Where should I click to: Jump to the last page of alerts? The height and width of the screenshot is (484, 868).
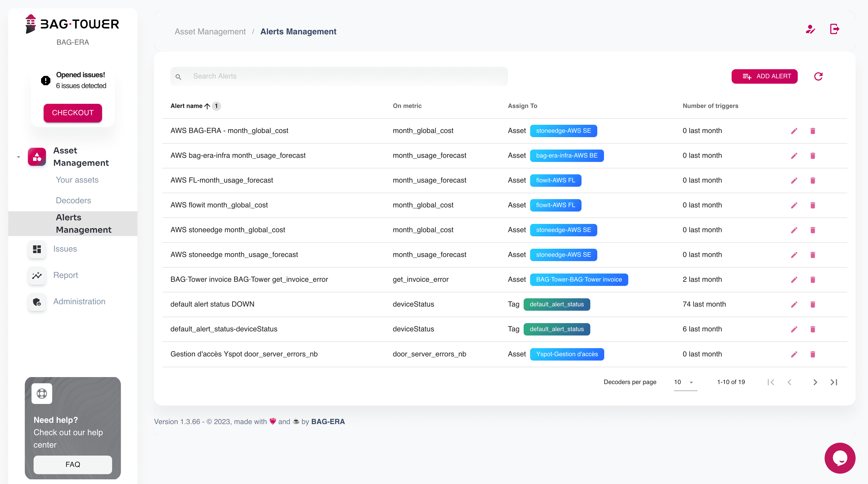(834, 382)
